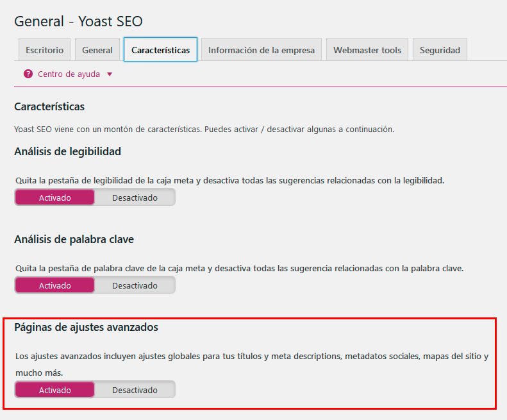Screen dimensions: 507x420
Task: Set Páginas de ajustes avanzados to Desactivado
Action: [135, 390]
